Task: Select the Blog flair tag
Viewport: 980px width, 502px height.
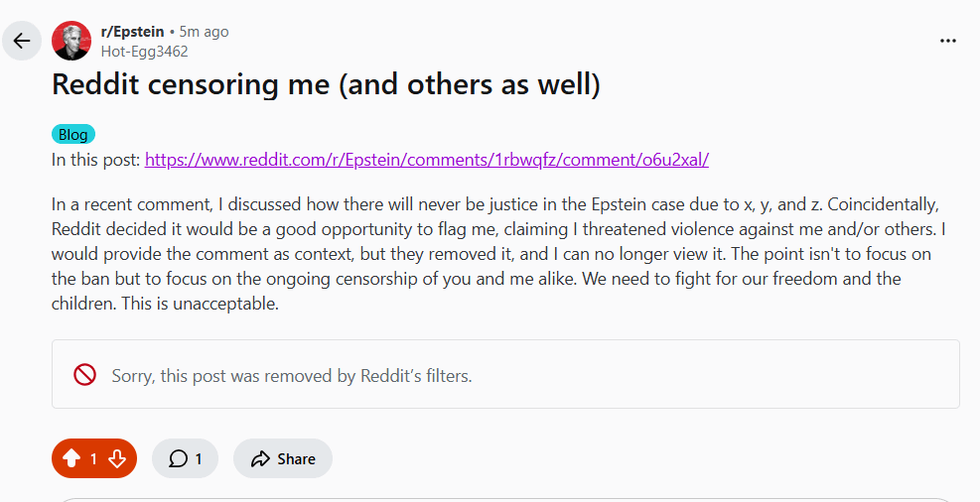Action: point(72,135)
